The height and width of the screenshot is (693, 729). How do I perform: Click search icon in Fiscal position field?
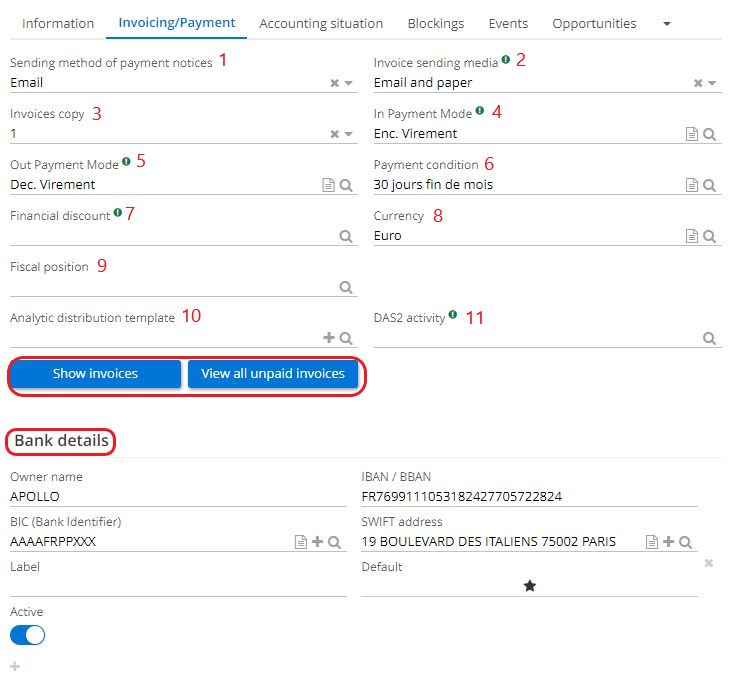(346, 288)
